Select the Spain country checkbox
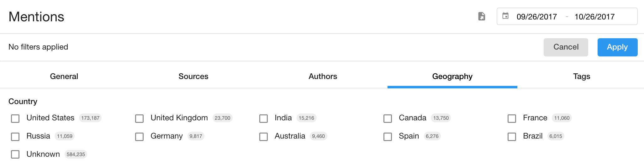 click(388, 137)
